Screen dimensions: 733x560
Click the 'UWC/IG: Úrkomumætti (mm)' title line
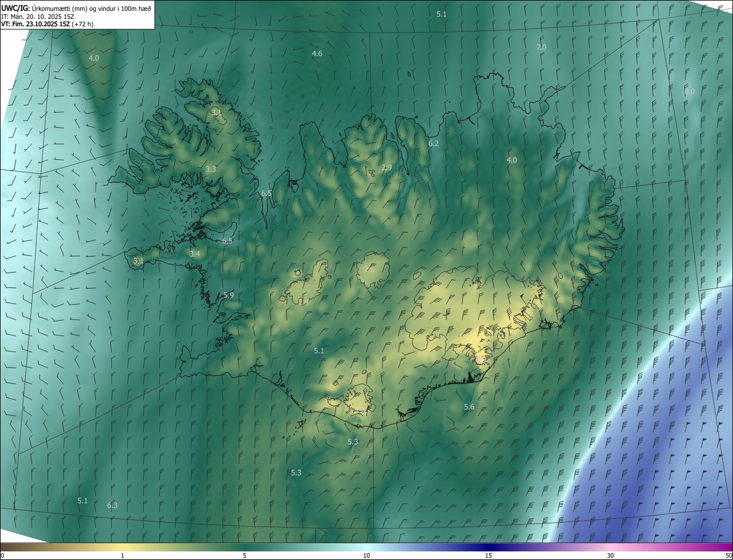point(76,8)
